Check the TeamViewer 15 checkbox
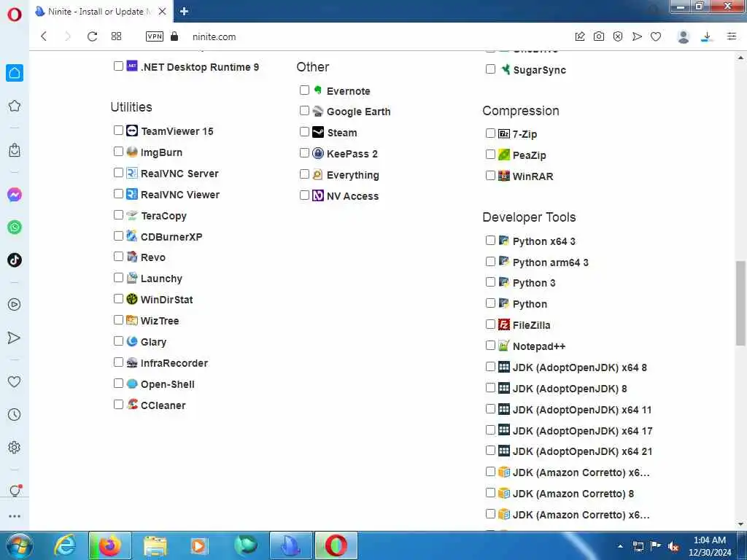Screen dimensions: 747x560 pos(119,130)
